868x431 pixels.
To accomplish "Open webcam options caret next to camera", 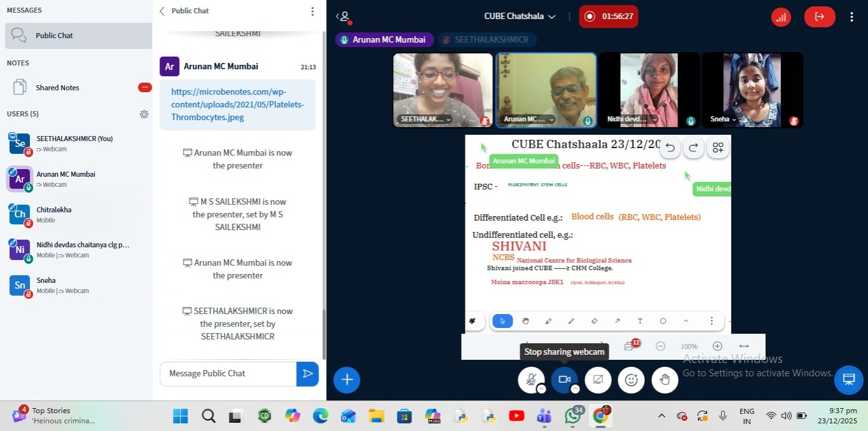I will [575, 389].
